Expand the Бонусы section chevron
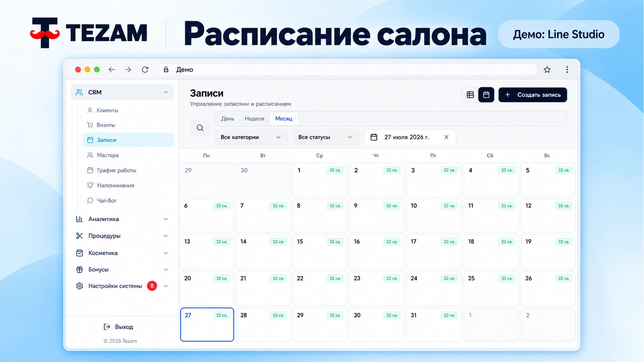The height and width of the screenshot is (362, 644). [x=166, y=269]
